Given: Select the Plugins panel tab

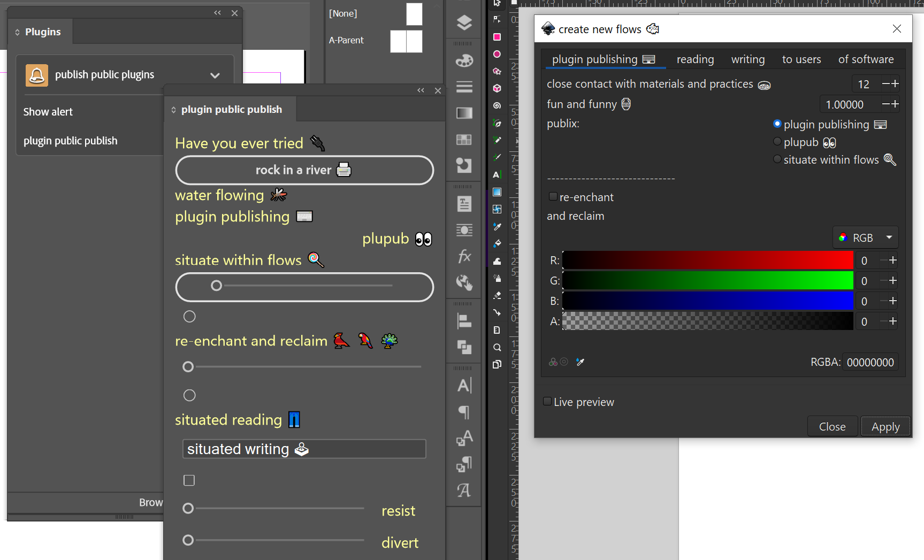Looking at the screenshot, I should [x=40, y=32].
